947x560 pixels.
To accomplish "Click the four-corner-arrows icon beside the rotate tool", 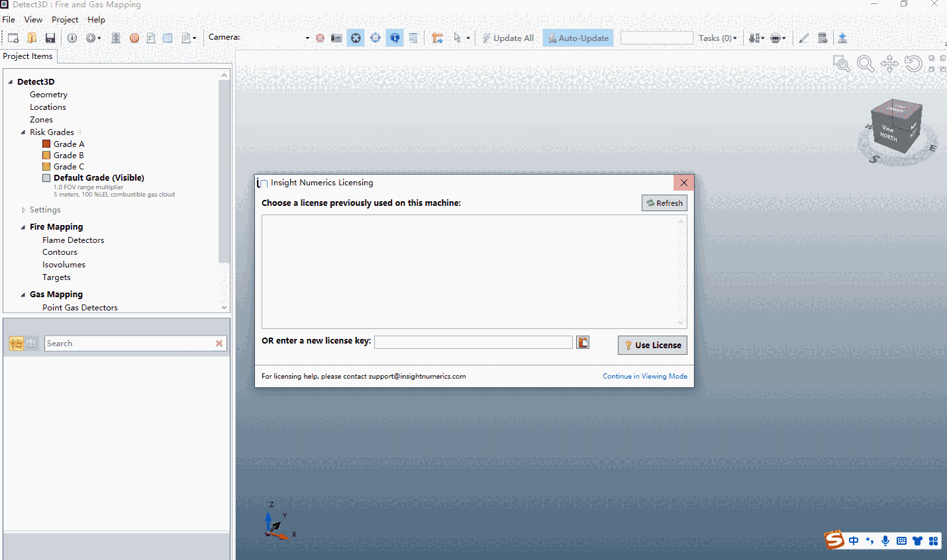I will [937, 64].
